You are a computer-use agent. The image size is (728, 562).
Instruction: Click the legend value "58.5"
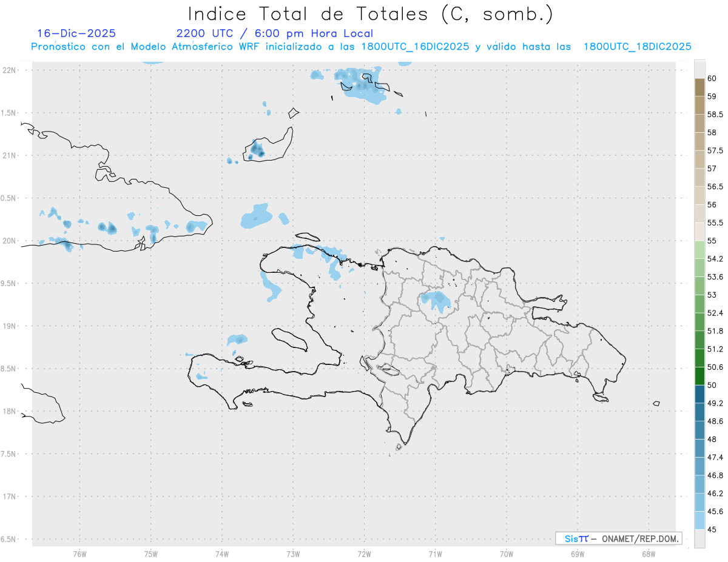715,115
